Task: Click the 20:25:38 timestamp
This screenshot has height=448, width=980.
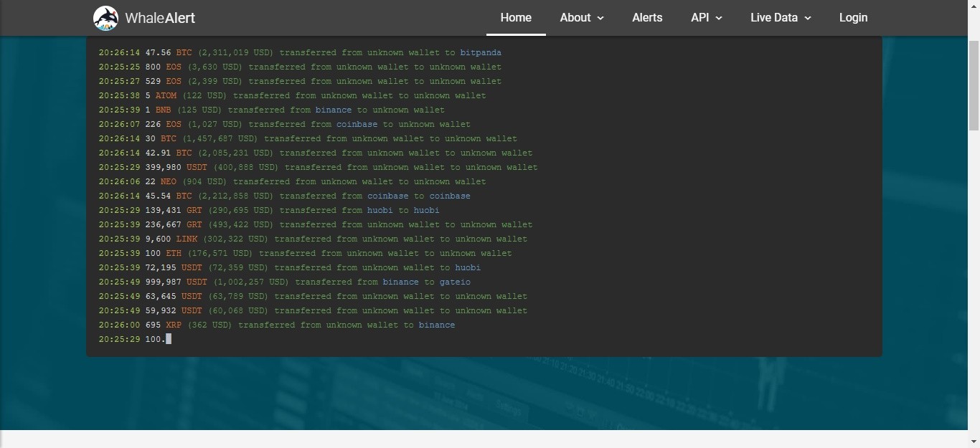Action: point(119,95)
